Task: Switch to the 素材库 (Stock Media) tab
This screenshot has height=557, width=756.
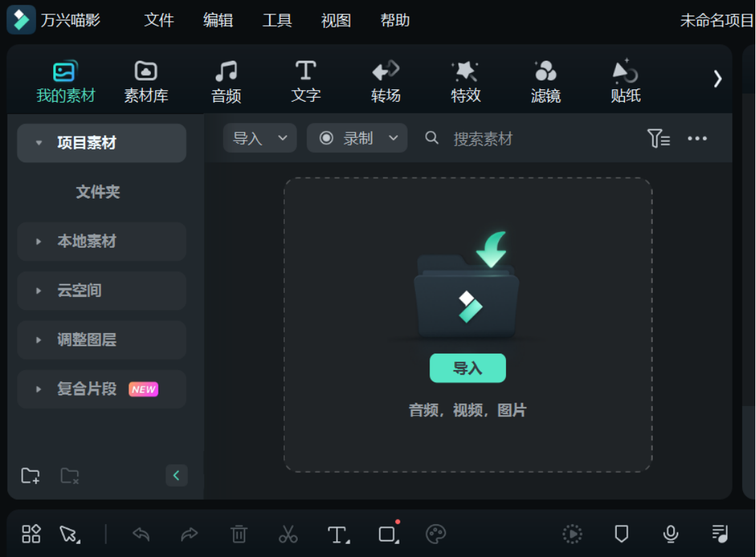Action: tap(145, 78)
